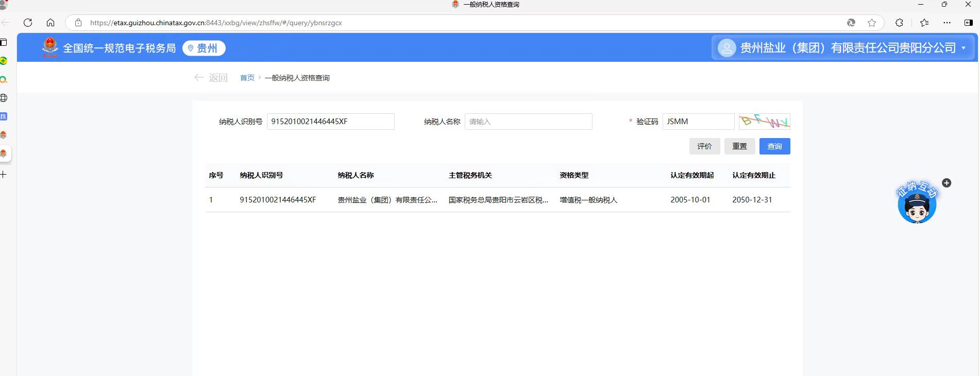Open the browser extensions puzzle icon

pyautogui.click(x=899, y=23)
